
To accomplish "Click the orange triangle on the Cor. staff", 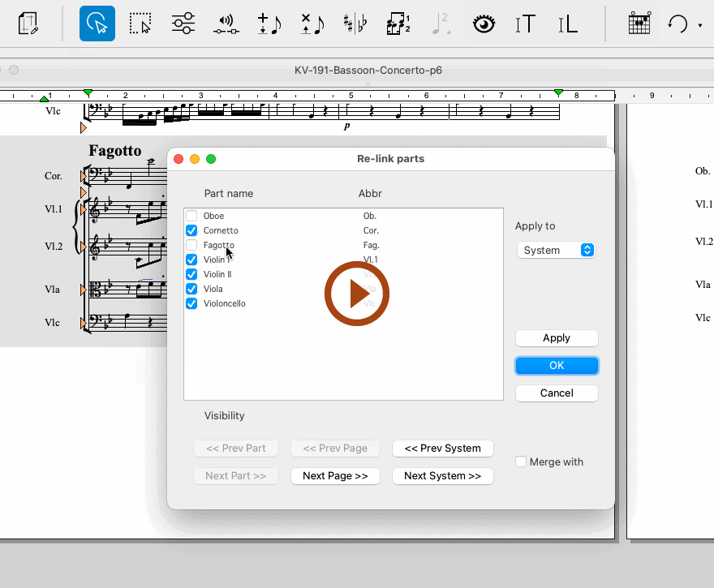I will [84, 176].
